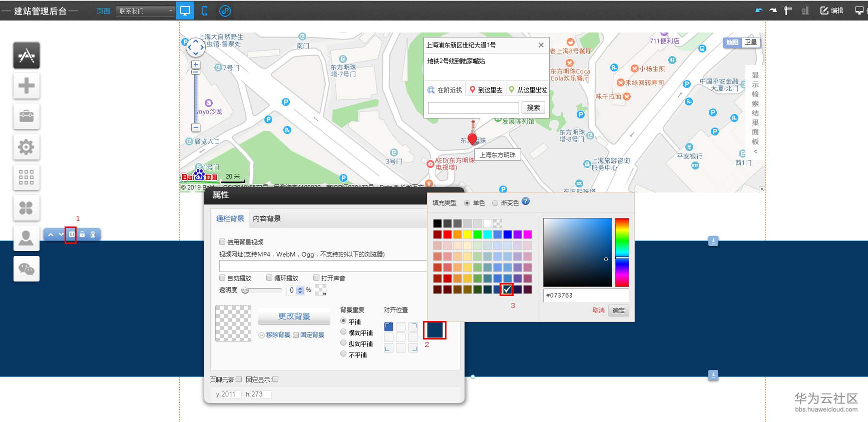Open the nine-square grid sidebar icon

pyautogui.click(x=27, y=177)
